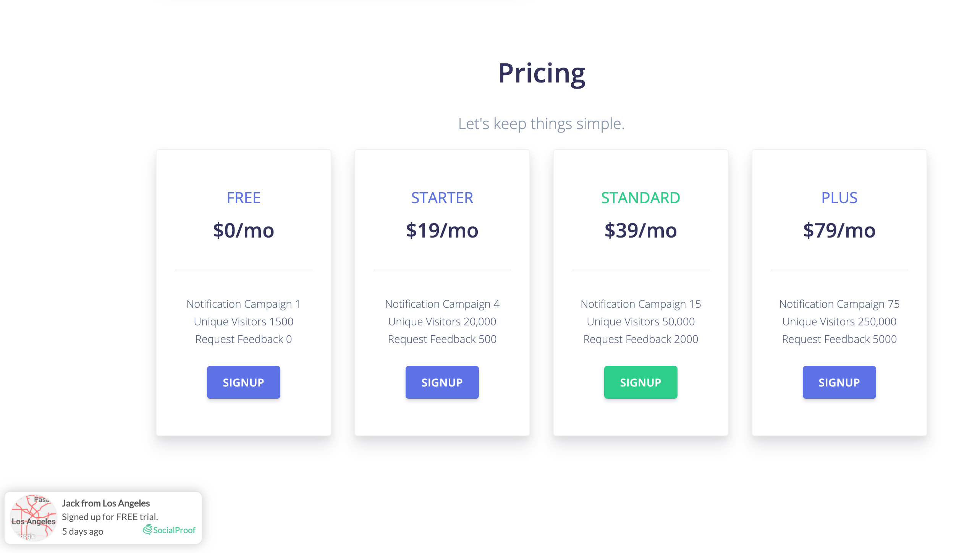Screen dimensions: 980x553
Task: Select the $39/mo price text
Action: click(x=640, y=230)
